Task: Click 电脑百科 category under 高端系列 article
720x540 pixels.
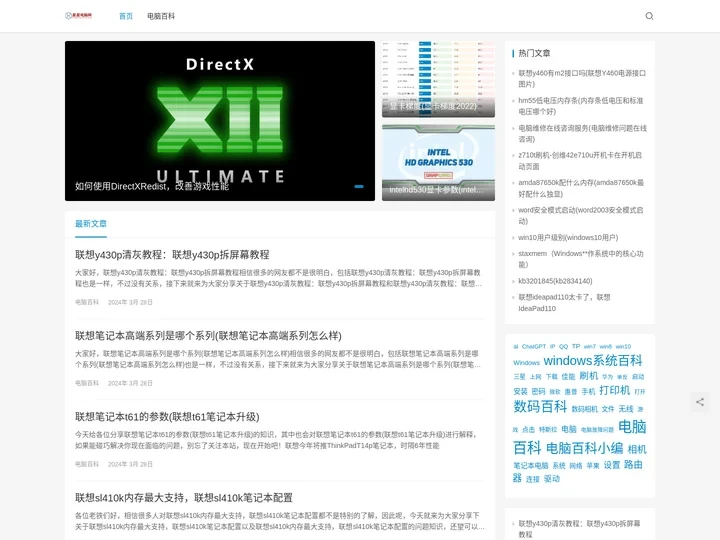Action: [87, 383]
